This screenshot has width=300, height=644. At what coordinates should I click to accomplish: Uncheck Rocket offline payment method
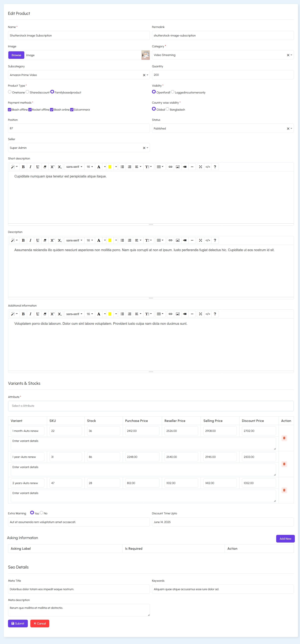(x=30, y=109)
